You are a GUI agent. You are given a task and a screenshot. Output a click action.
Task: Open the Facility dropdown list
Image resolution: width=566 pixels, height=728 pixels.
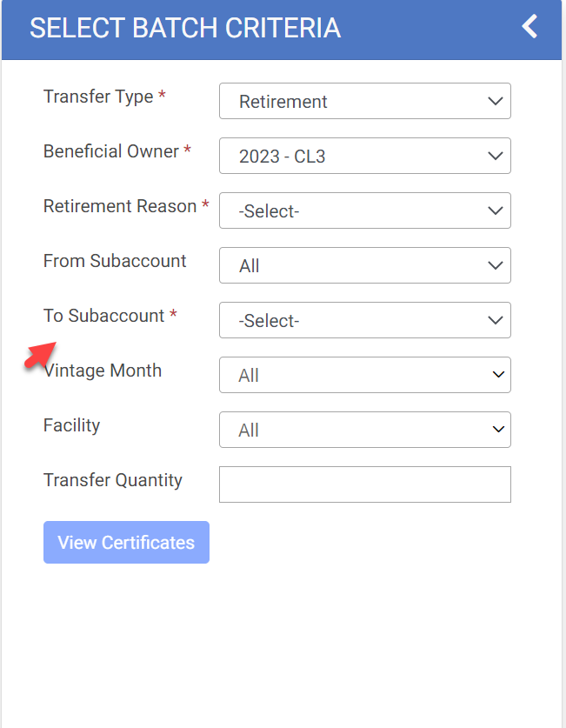click(x=364, y=431)
